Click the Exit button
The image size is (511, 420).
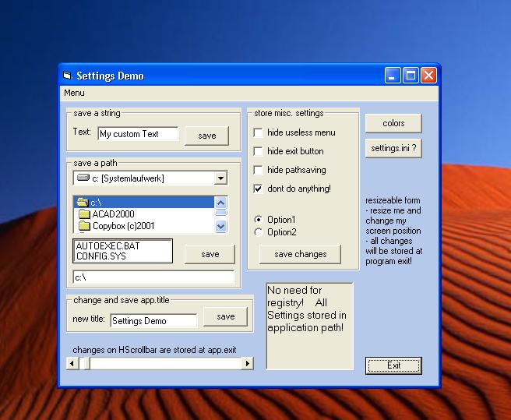pos(393,365)
